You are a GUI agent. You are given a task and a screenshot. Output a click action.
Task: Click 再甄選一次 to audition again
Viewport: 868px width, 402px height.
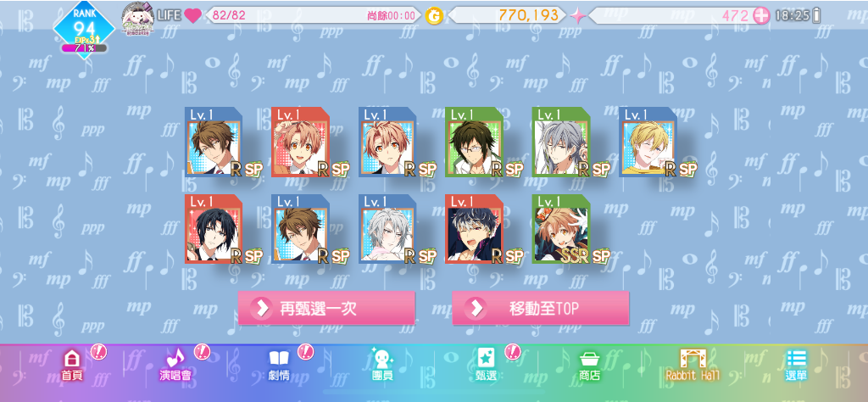tap(326, 308)
